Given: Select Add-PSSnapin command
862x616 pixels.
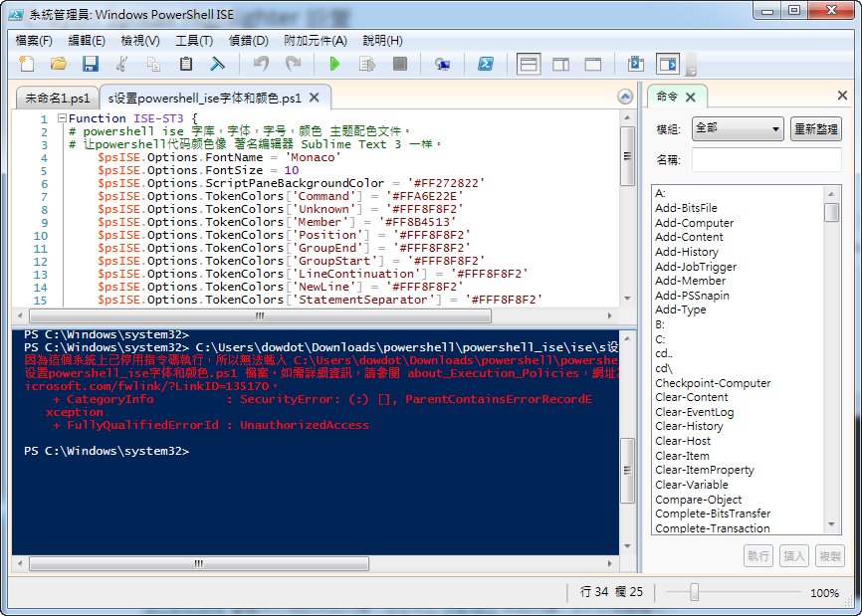Looking at the screenshot, I should (x=692, y=296).
